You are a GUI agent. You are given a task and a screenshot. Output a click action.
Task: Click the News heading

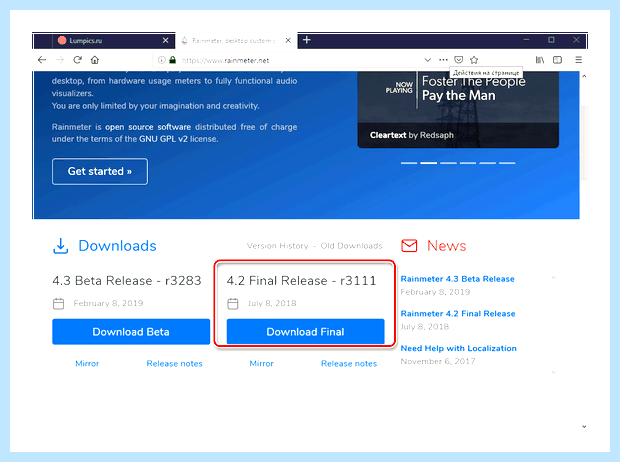pos(446,246)
